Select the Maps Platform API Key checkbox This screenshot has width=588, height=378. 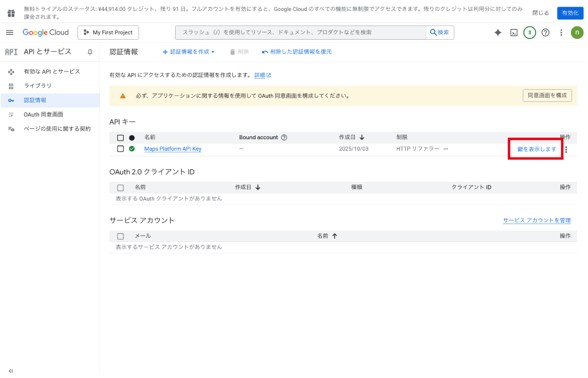120,149
